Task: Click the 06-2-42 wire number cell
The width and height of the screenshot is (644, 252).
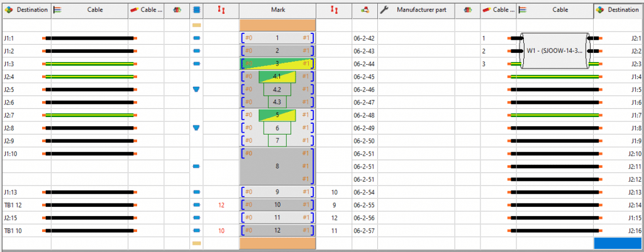Action: tap(364, 38)
